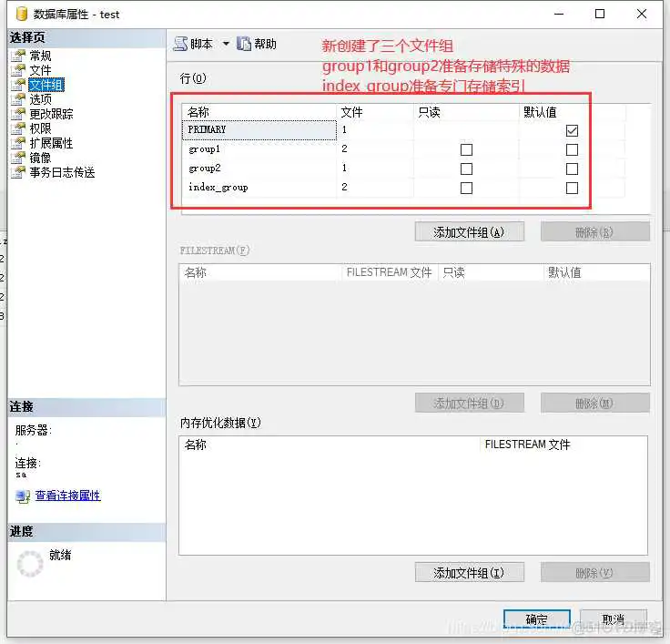670x644 pixels.
Task: Click the 帮助 help icon
Action: (244, 44)
